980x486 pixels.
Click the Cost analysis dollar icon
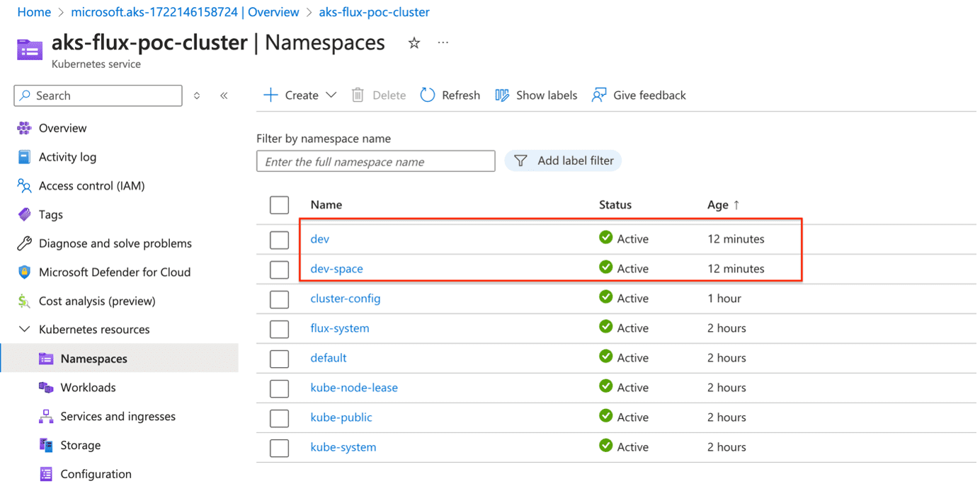click(25, 301)
